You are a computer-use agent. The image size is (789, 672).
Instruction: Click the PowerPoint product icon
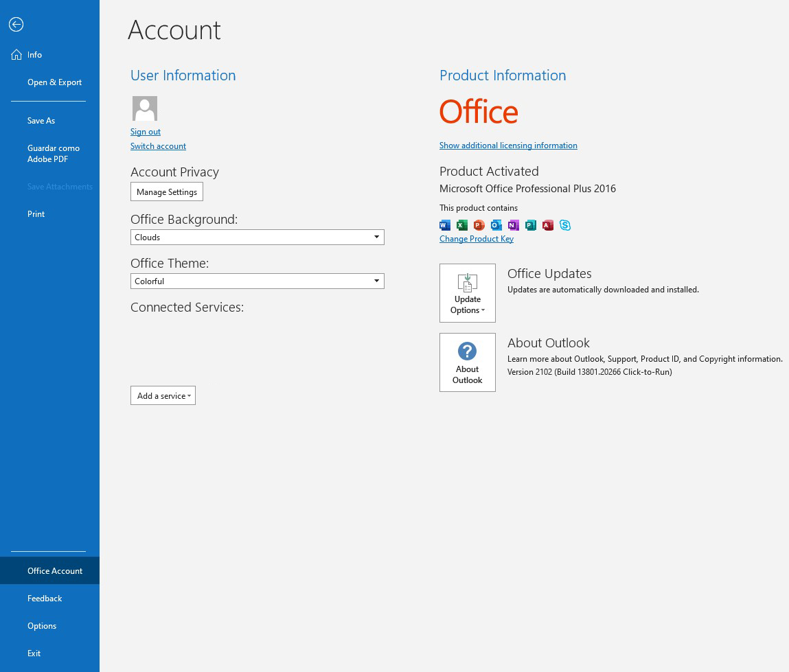click(x=479, y=225)
